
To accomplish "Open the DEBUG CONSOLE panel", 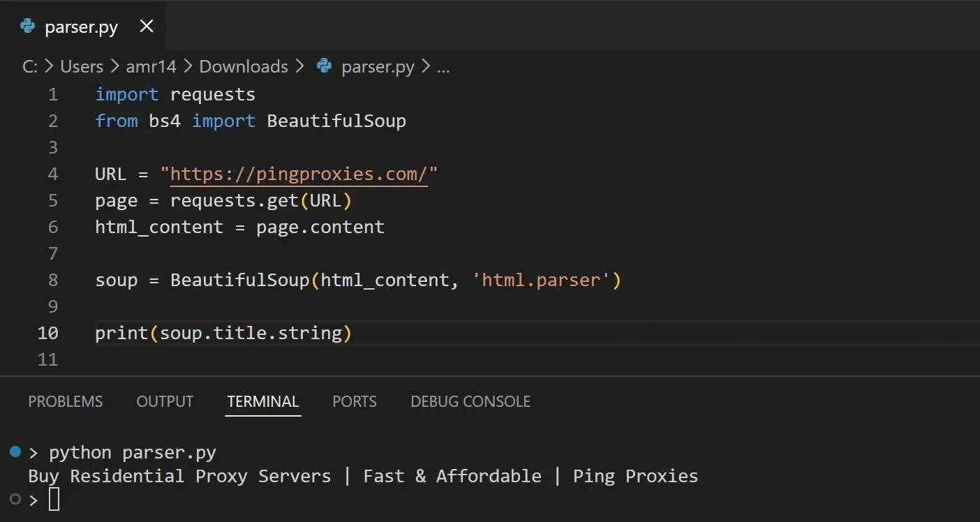I will click(470, 401).
